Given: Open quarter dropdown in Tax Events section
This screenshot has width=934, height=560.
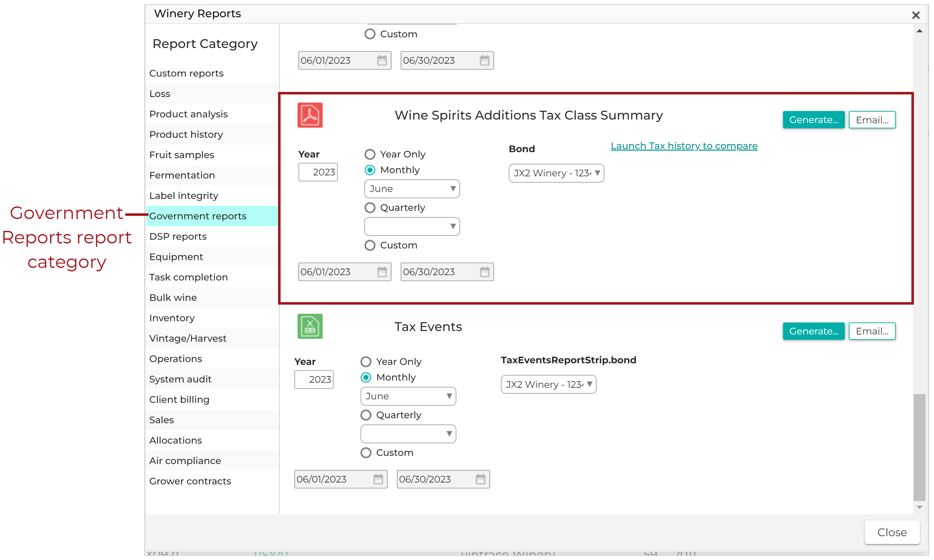Looking at the screenshot, I should (408, 434).
